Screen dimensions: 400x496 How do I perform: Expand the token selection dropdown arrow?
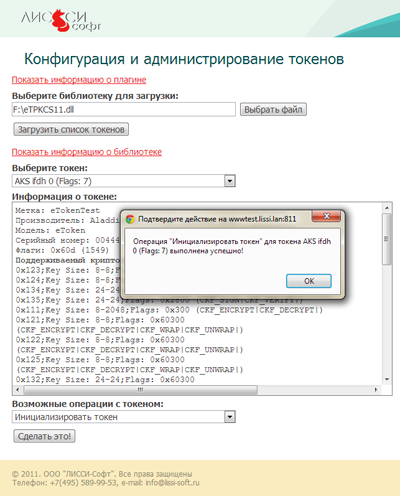[x=230, y=181]
